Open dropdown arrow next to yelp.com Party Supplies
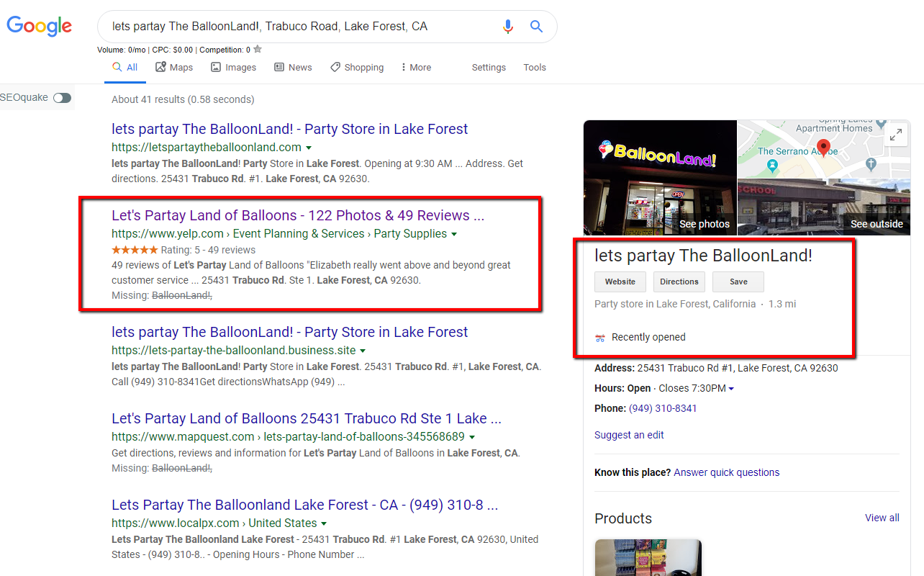This screenshot has height=576, width=924. (x=454, y=234)
